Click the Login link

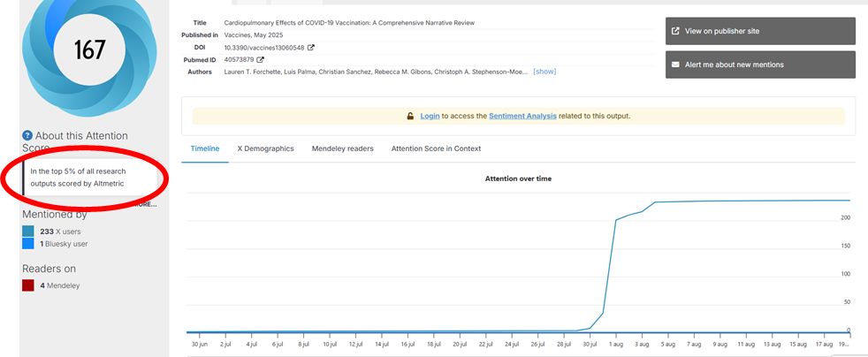430,116
